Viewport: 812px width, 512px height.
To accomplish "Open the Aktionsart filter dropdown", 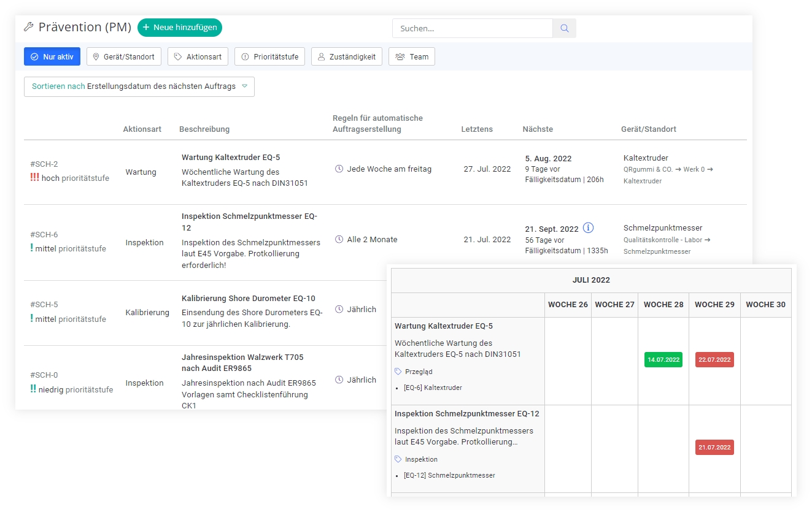I will pos(198,56).
